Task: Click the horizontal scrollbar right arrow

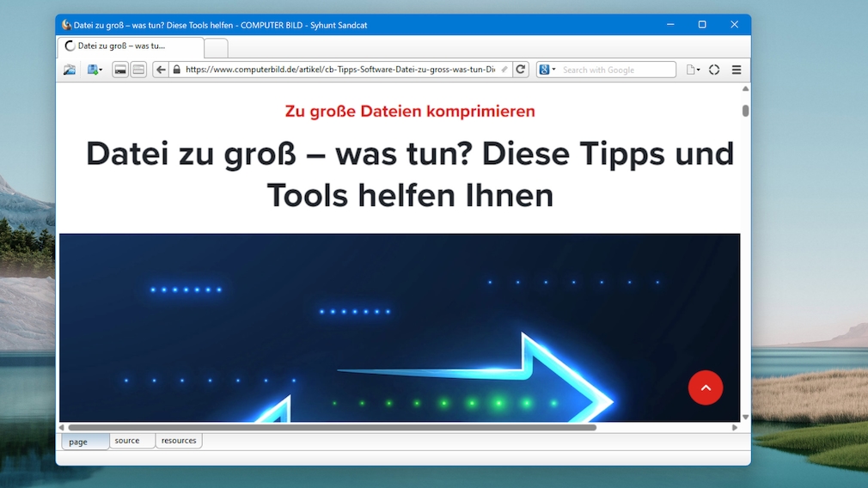Action: [x=735, y=427]
